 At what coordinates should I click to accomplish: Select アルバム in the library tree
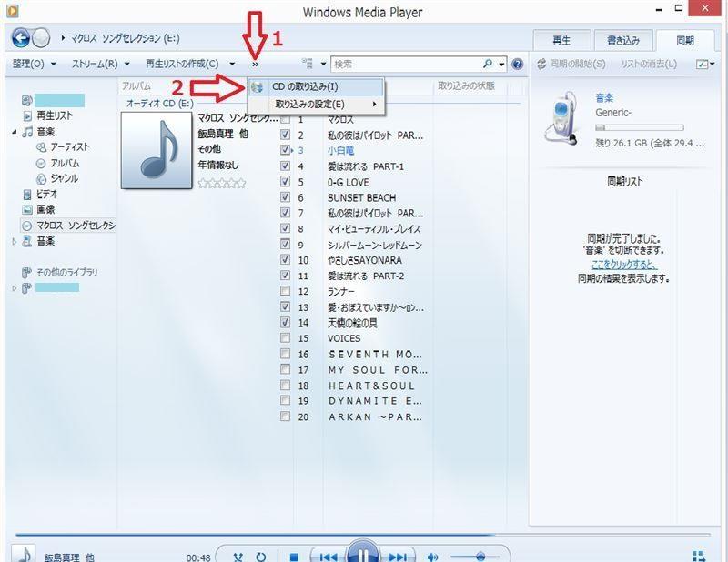(x=65, y=163)
